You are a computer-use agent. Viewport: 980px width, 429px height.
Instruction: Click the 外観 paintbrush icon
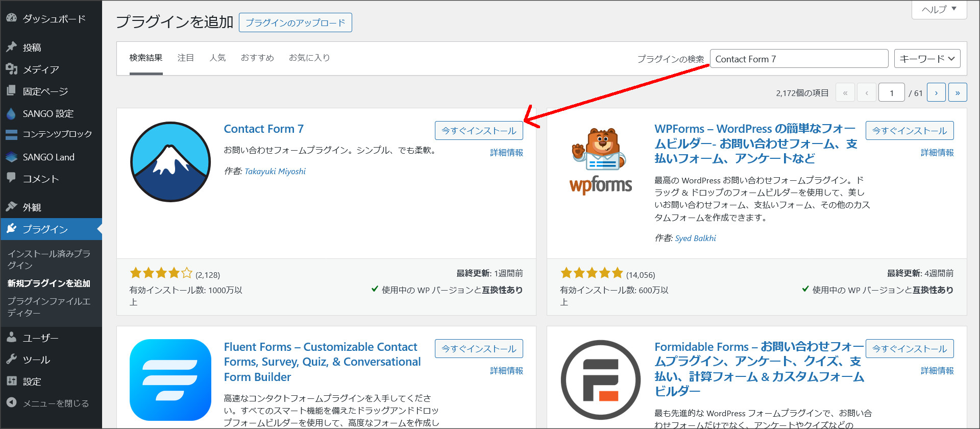(11, 207)
